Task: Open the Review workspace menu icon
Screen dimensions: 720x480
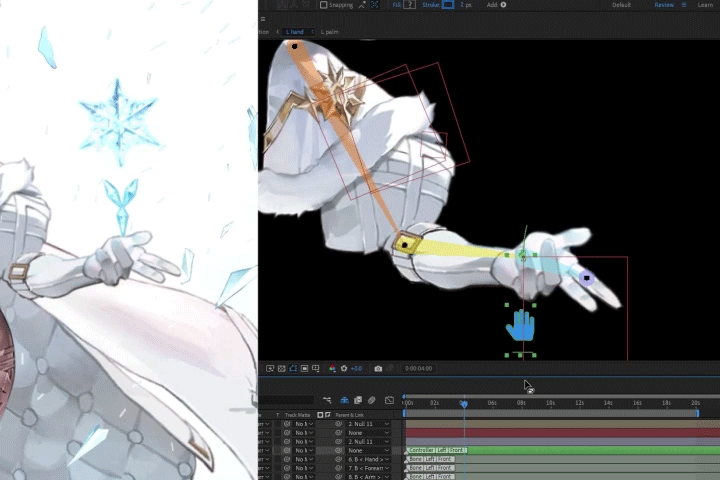Action: tap(684, 5)
